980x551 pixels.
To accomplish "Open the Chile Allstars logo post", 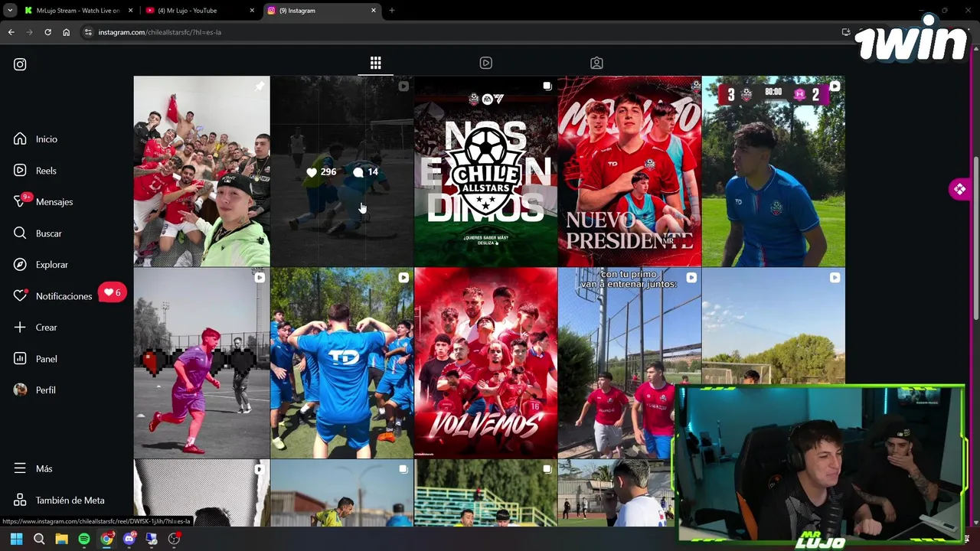I will point(485,171).
